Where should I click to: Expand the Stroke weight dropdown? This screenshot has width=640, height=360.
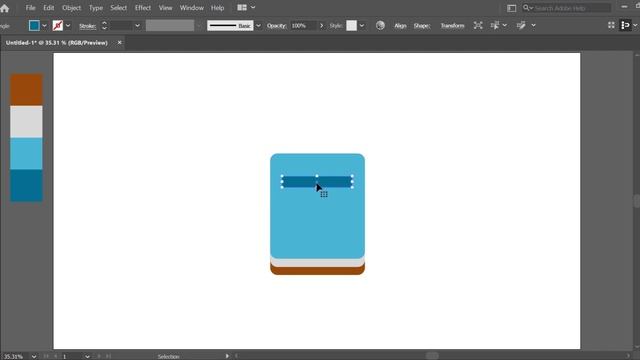click(x=138, y=26)
